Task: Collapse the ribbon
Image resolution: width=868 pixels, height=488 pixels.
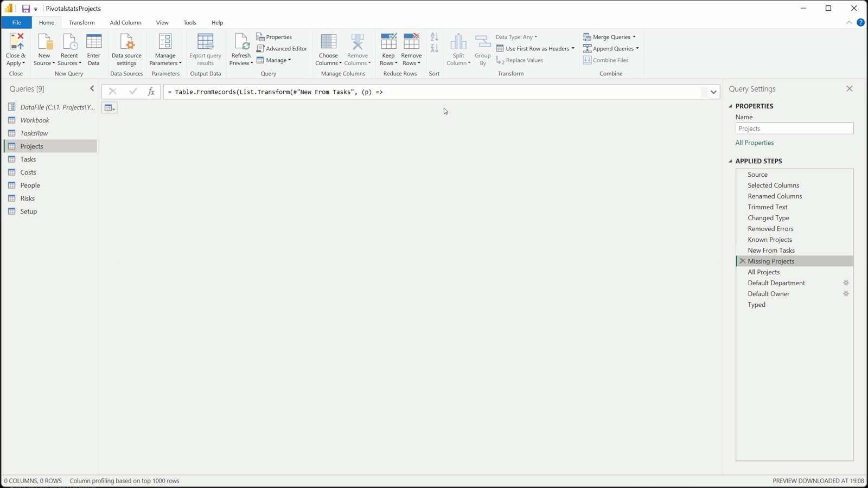Action: click(849, 22)
